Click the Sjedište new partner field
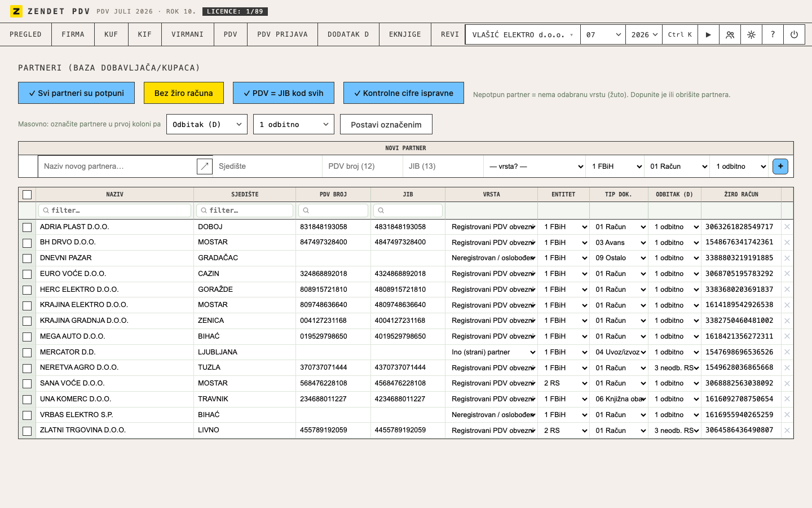812x508 pixels. point(267,167)
